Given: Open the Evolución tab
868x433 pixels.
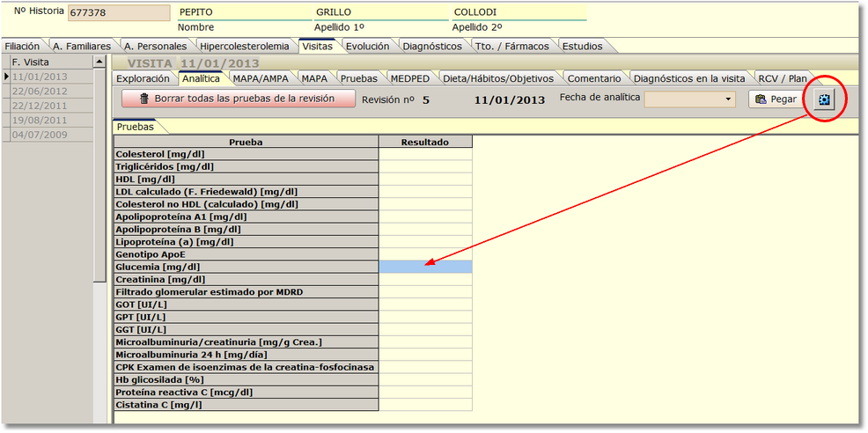Looking at the screenshot, I should pos(368,47).
